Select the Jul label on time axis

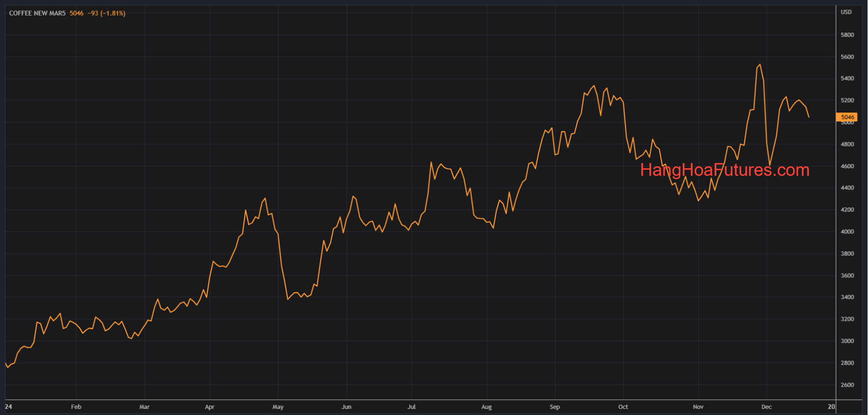(x=412, y=407)
